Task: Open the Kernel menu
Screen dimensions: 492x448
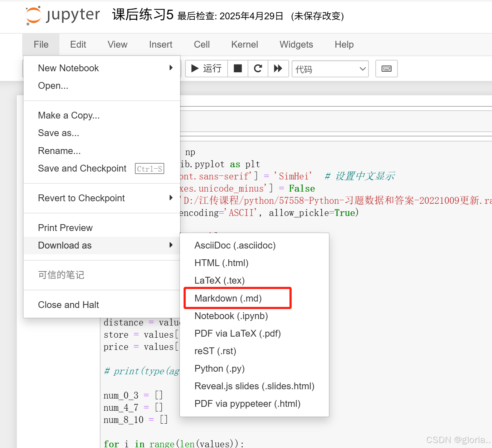Action: 244,44
